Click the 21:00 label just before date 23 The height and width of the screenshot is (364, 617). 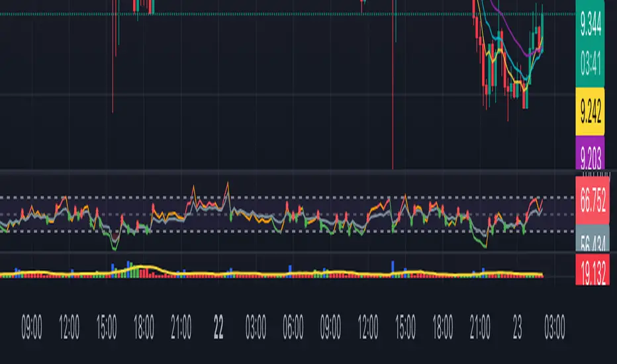pos(480,327)
